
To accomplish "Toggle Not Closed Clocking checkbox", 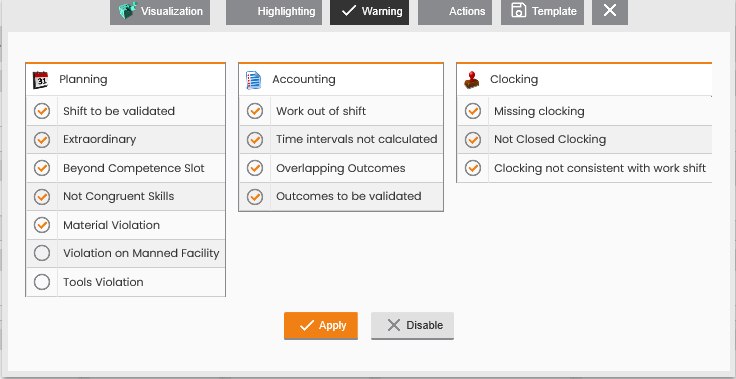I will pyautogui.click(x=473, y=139).
